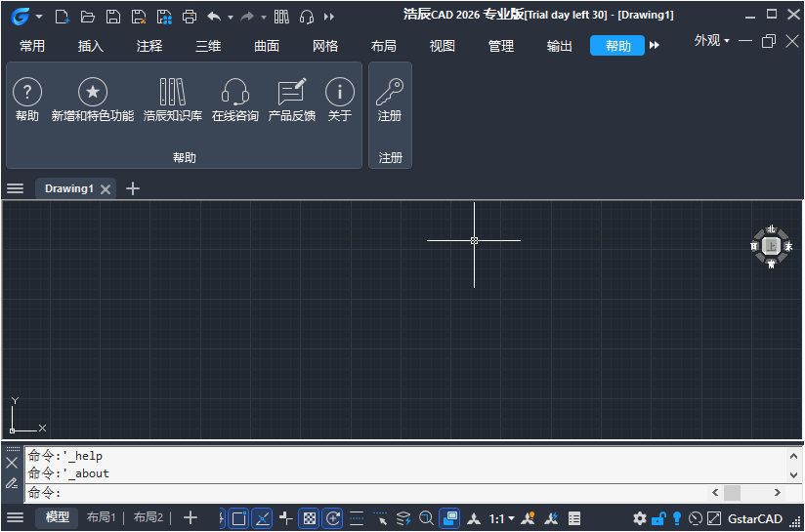805x532 pixels.
Task: Open 新增和特色功能 star icon
Action: click(93, 93)
